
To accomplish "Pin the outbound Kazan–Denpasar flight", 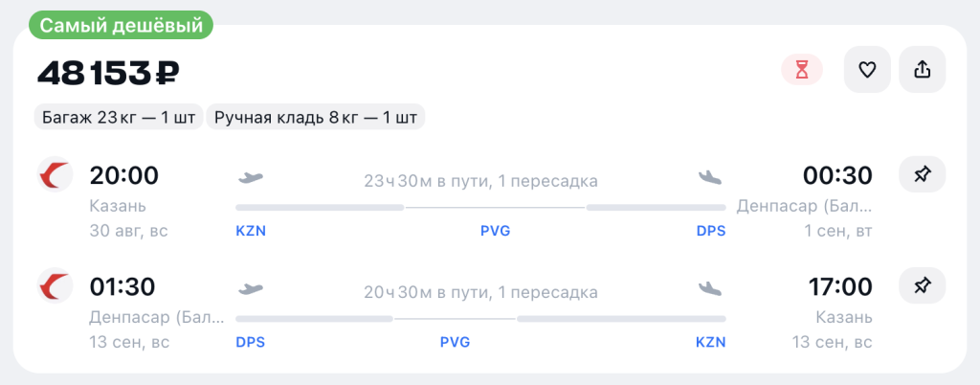I will click(x=923, y=175).
